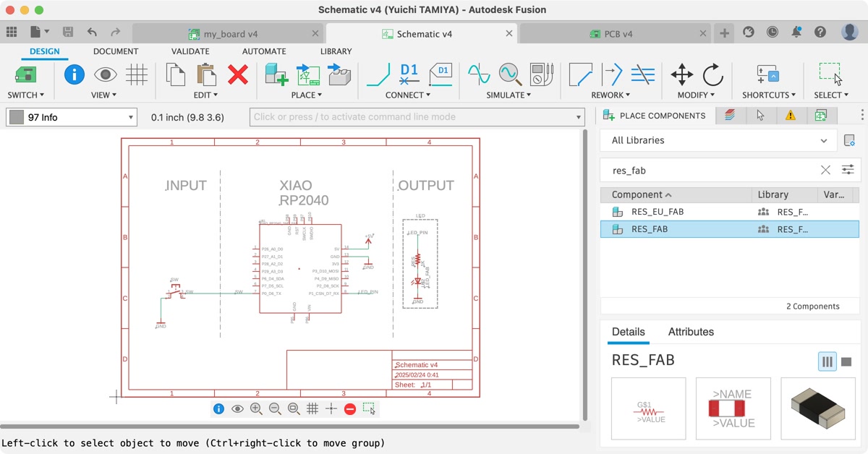The height and width of the screenshot is (454, 868).
Task: Click the D1 Label tag icon
Action: click(441, 74)
